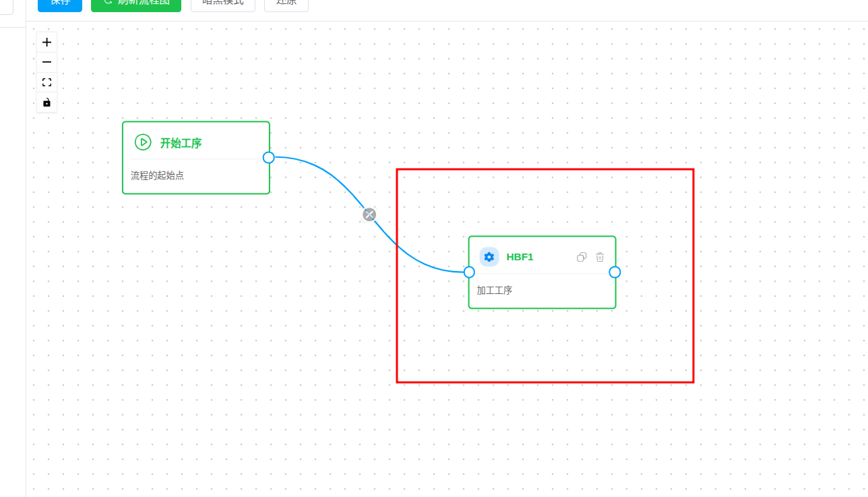Delete HBF1 node with trash icon
Image resolution: width=868 pixels, height=497 pixels.
pyautogui.click(x=600, y=257)
